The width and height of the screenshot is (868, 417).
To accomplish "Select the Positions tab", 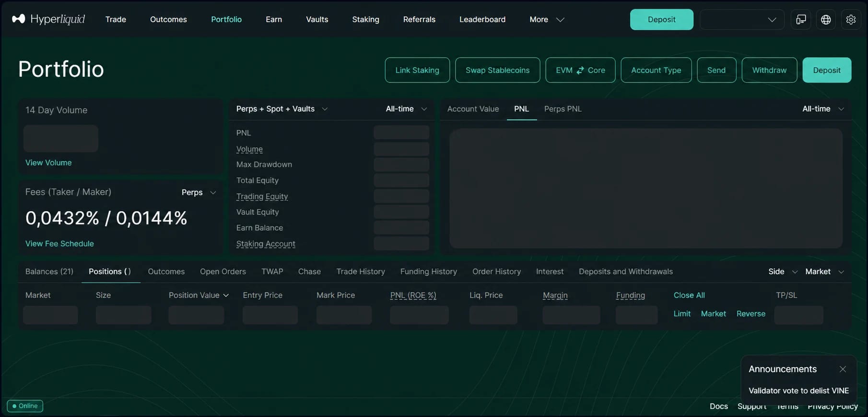I will tap(110, 272).
